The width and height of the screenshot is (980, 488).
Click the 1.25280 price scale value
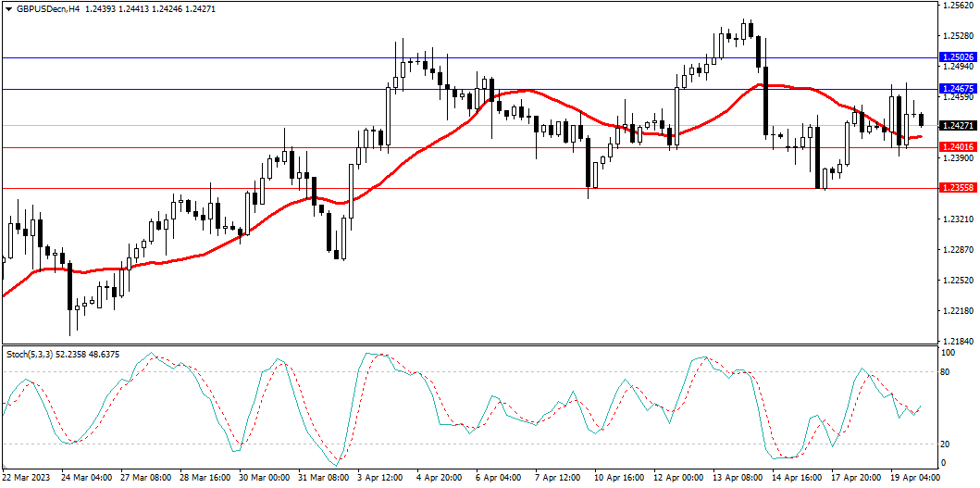pos(956,36)
